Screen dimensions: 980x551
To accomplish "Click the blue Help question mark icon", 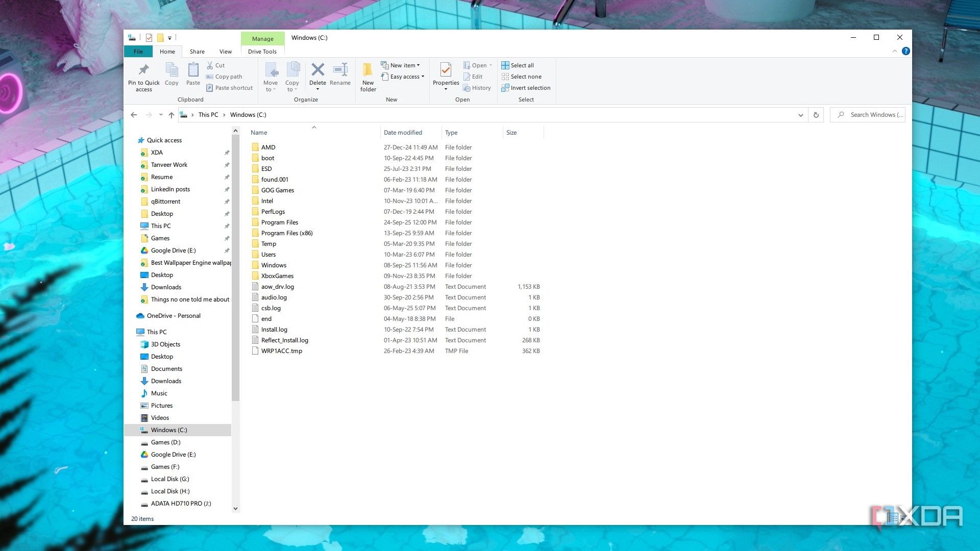I will (905, 51).
